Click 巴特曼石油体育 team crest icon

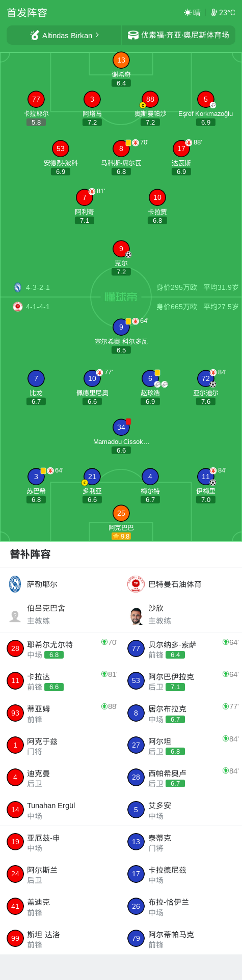coord(136,584)
